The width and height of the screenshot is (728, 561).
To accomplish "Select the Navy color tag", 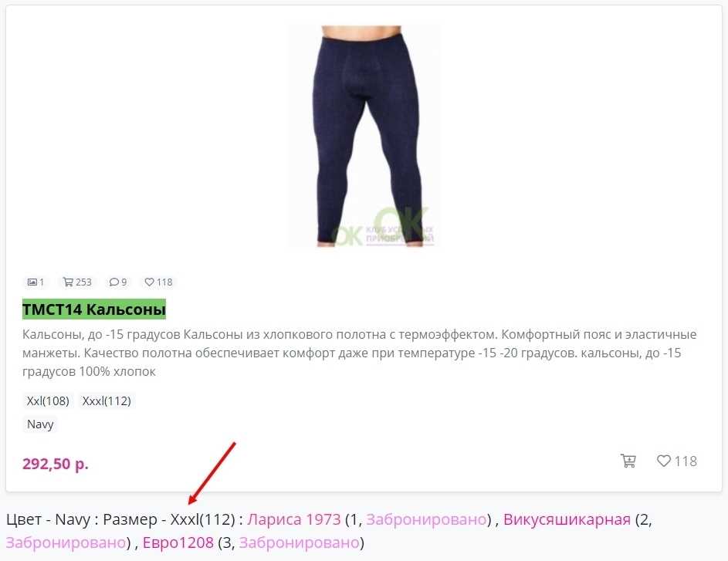I will tap(40, 424).
